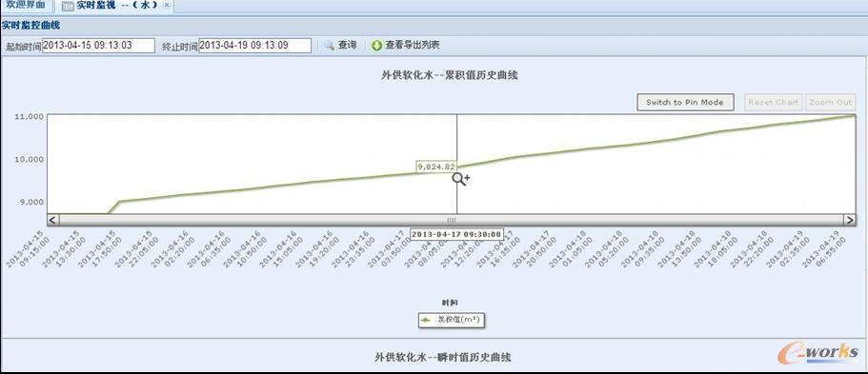Close the 实时监视 (水) tab
Viewport: 868px width, 374px height.
[x=167, y=6]
